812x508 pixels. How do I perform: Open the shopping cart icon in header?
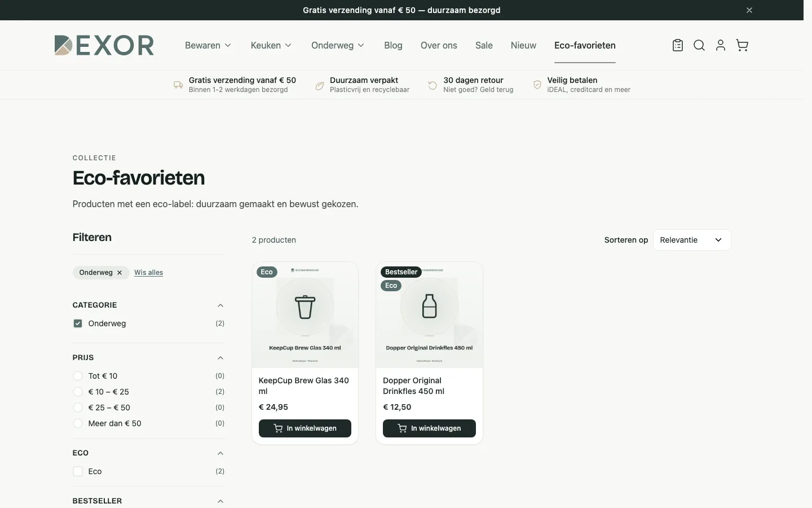(x=742, y=45)
